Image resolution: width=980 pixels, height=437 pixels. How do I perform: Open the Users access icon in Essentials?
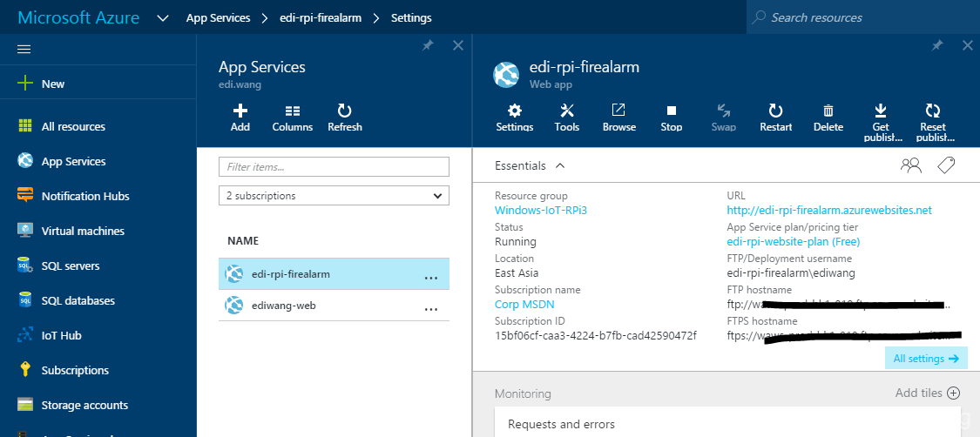[911, 165]
